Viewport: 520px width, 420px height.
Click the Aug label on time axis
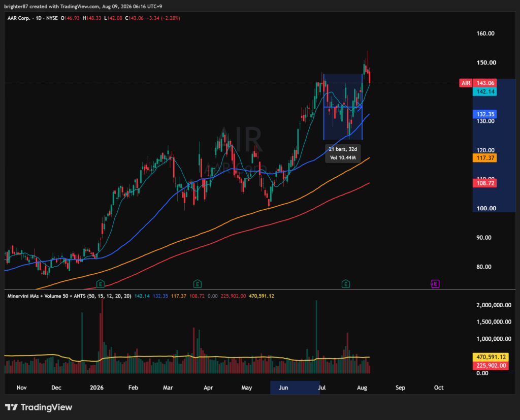pos(362,387)
